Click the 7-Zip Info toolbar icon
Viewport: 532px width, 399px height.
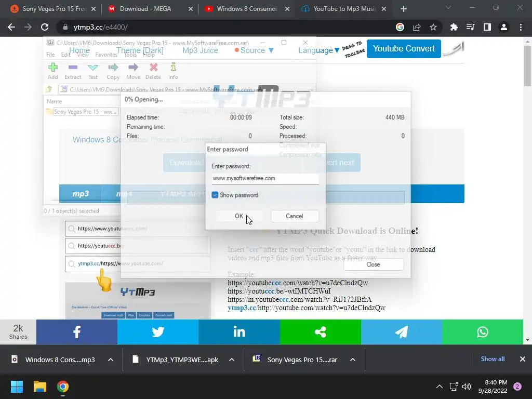click(x=173, y=71)
